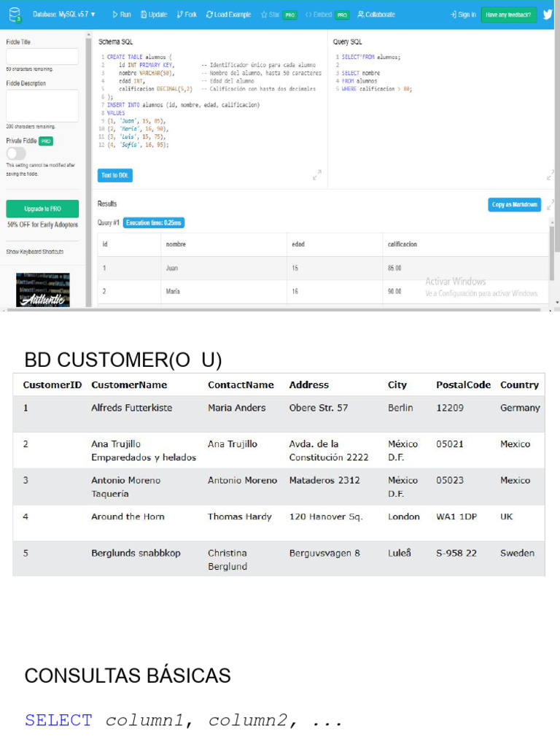Open the Twitter bird icon
Viewport: 560px width, 747px height.
point(548,15)
